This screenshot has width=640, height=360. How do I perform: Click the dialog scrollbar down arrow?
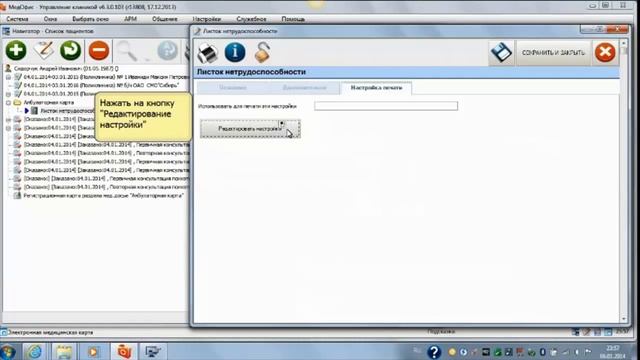coord(624,318)
